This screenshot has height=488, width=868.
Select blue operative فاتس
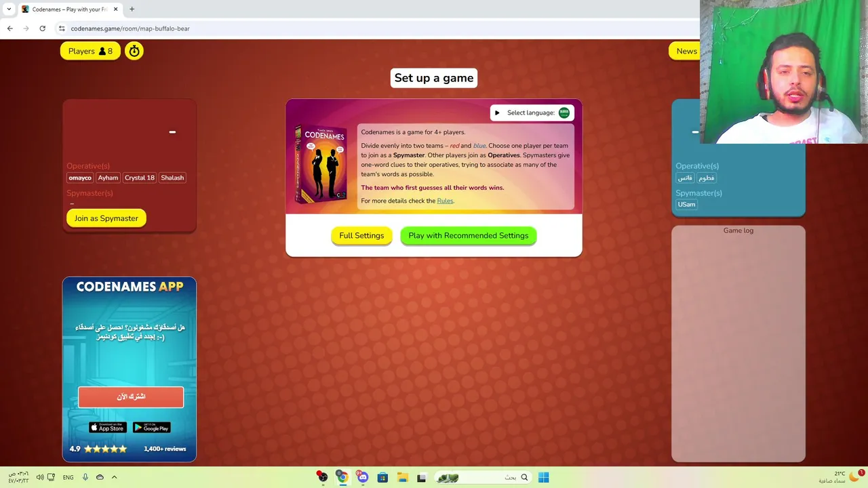(x=686, y=178)
